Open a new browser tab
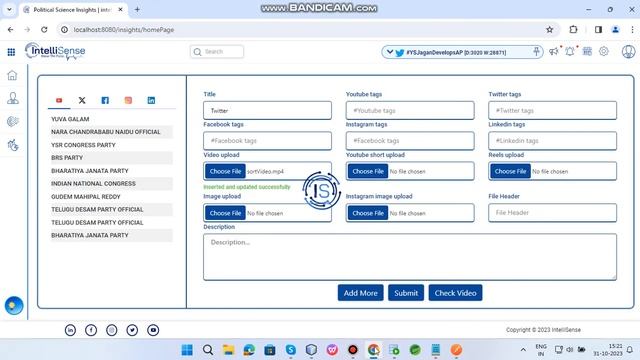Screen dimensions: 640x360 [x=137, y=9]
